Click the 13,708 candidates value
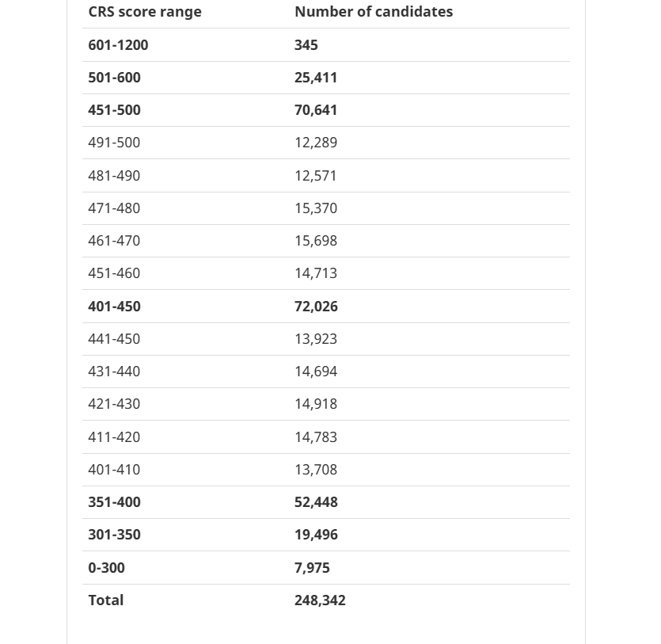 pos(316,470)
